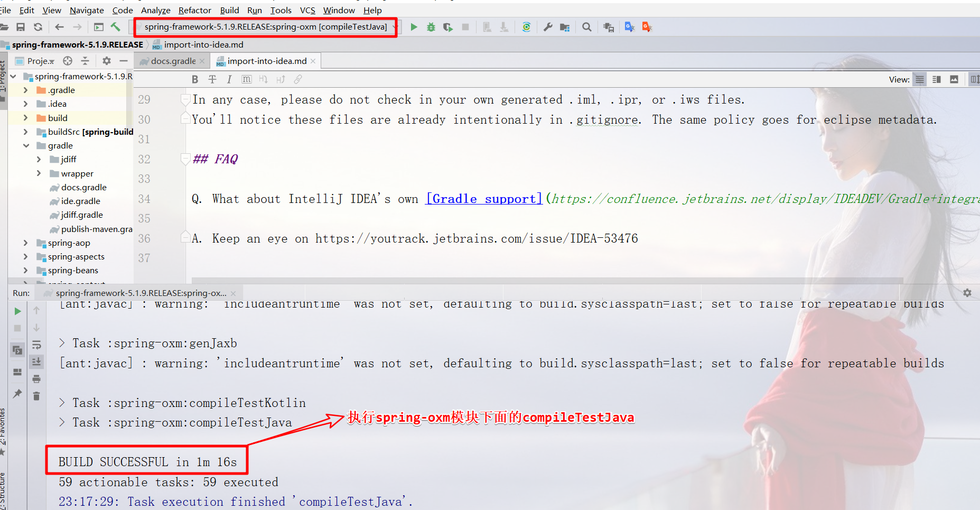Expand the .gradle folder

[x=25, y=90]
